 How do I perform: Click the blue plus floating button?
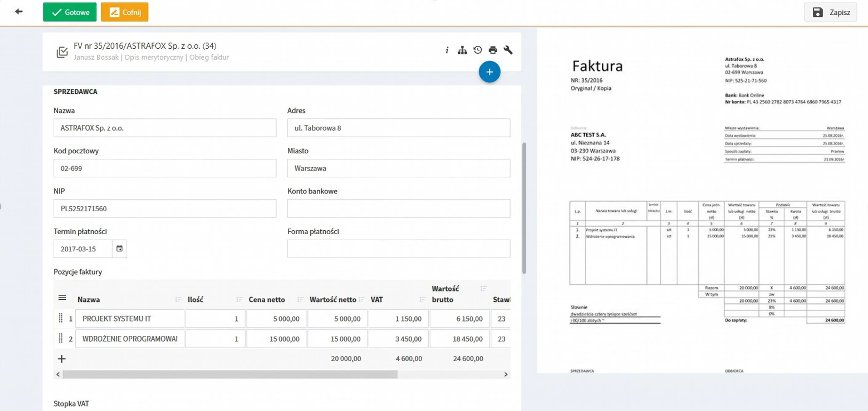489,72
